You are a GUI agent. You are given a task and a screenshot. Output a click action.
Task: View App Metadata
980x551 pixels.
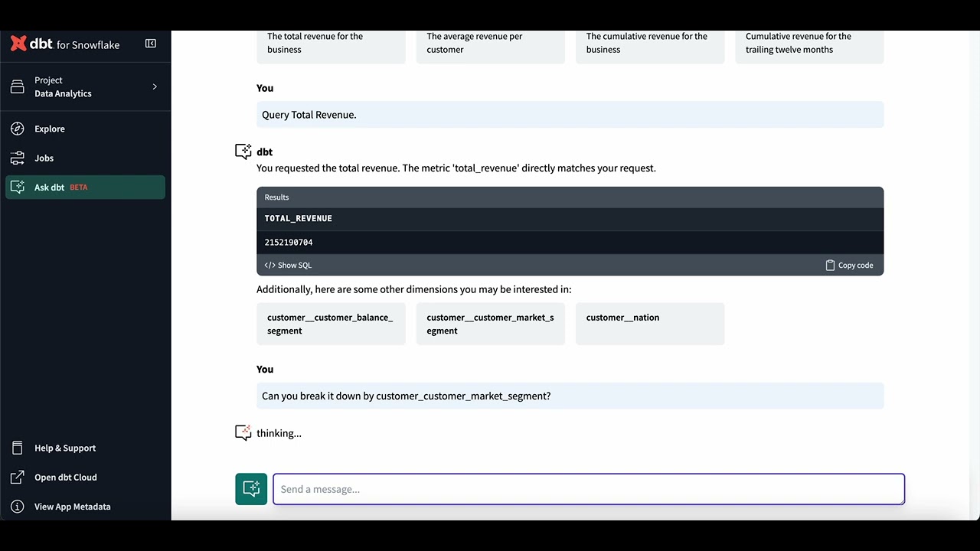tap(85, 506)
